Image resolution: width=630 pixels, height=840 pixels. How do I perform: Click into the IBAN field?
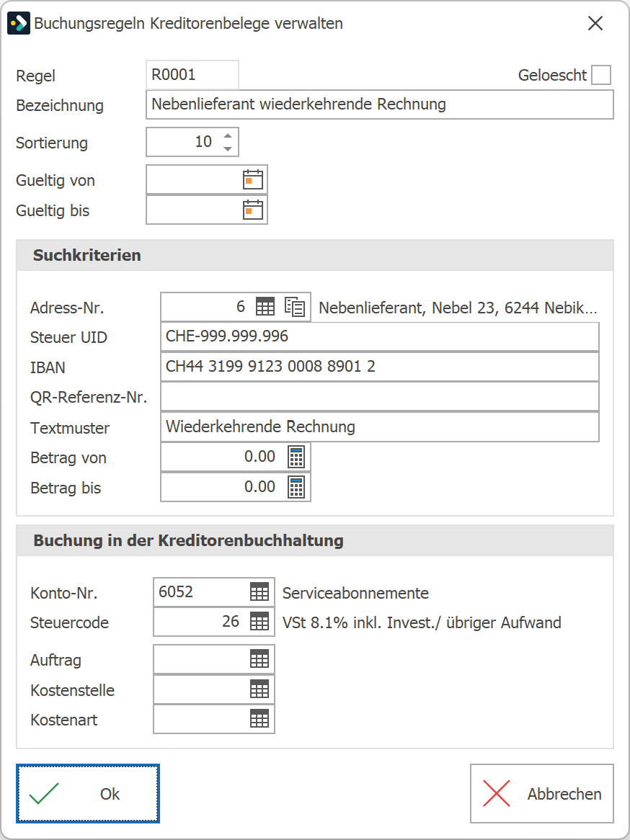(x=380, y=367)
